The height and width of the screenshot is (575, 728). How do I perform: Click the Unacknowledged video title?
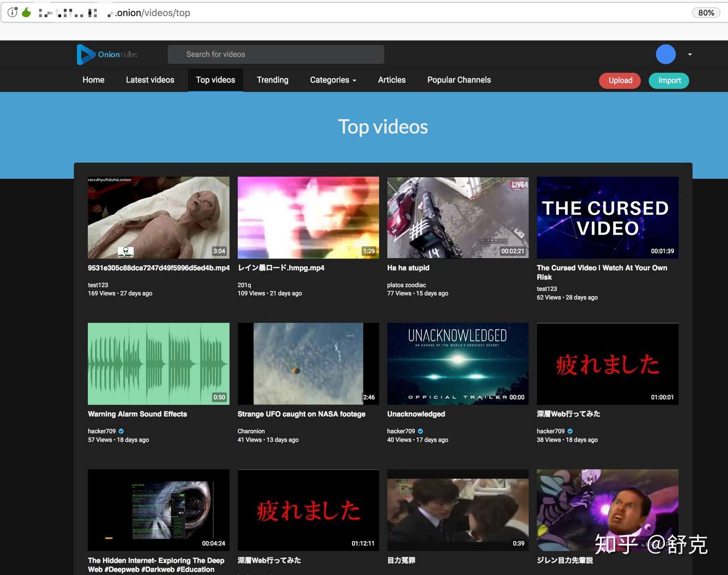click(x=416, y=414)
